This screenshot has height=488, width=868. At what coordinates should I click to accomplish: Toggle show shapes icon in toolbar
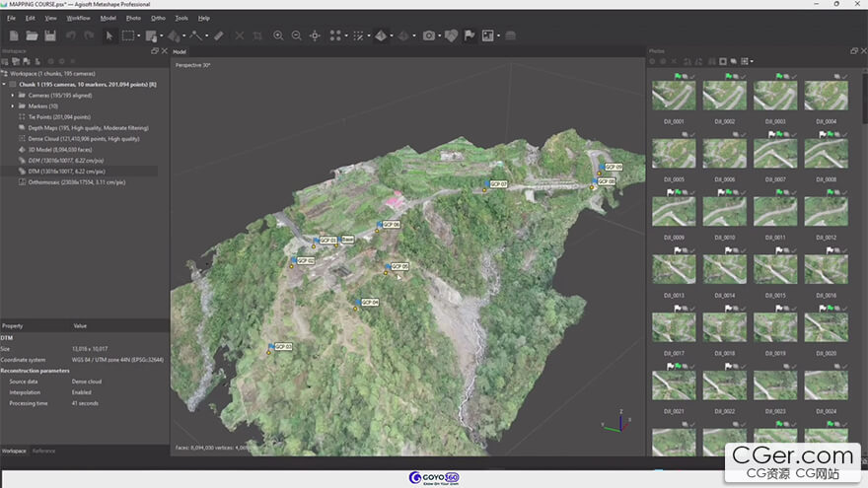[451, 35]
